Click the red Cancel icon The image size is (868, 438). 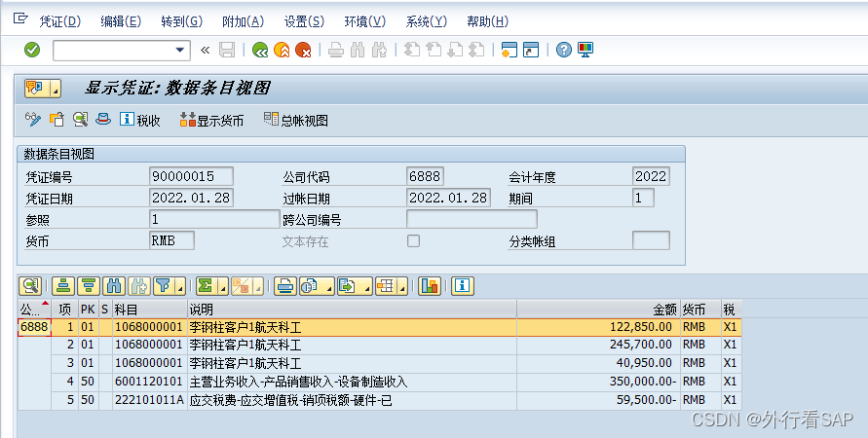(x=303, y=51)
